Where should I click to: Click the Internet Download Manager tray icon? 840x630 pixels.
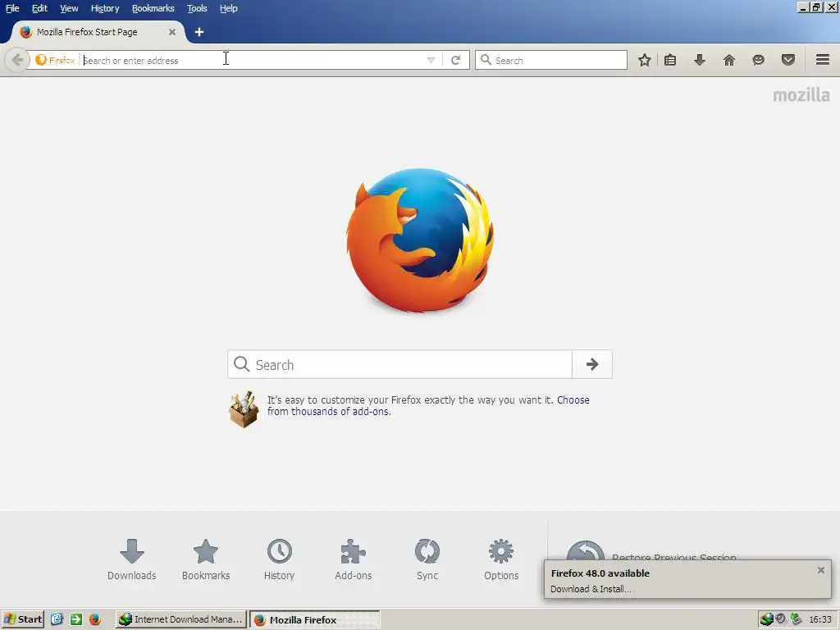(767, 619)
